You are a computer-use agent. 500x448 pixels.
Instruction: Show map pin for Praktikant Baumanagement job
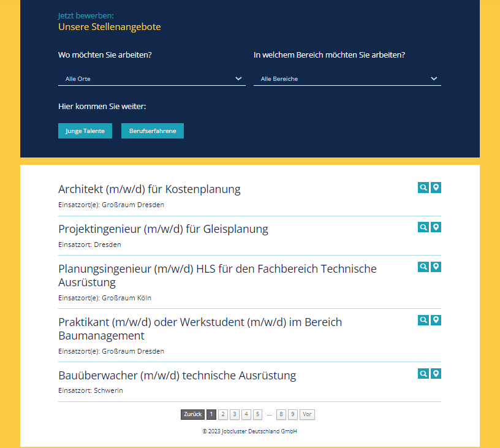click(x=436, y=320)
